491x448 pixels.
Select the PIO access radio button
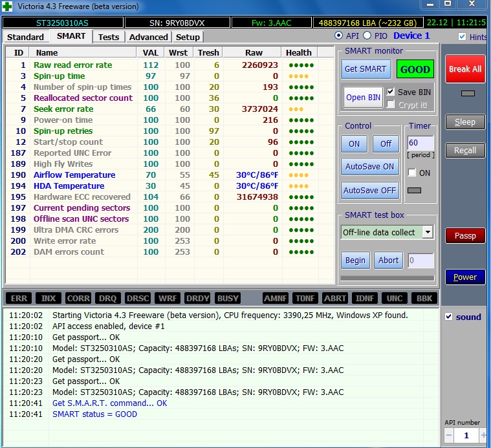pos(367,36)
